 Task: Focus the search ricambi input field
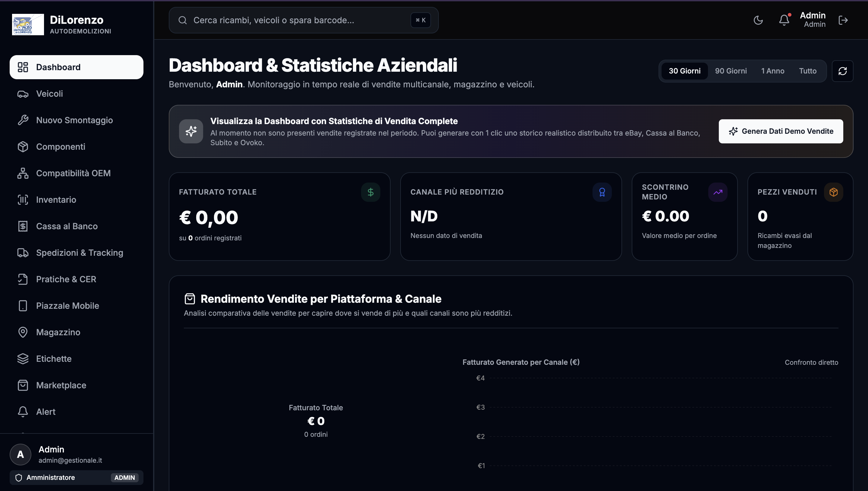303,20
